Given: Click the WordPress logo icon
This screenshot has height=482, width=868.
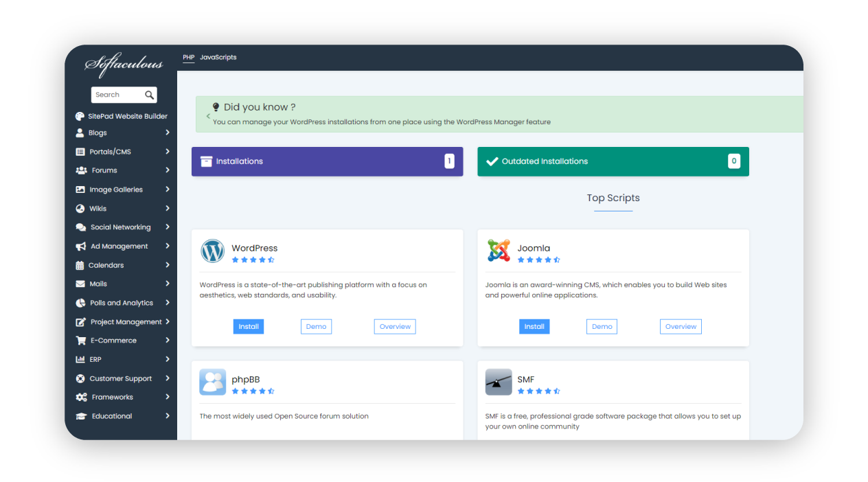Looking at the screenshot, I should point(213,251).
